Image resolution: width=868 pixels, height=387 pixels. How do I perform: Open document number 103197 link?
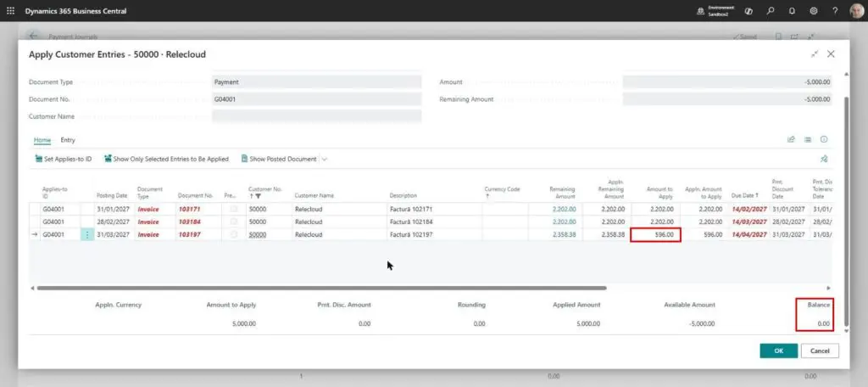click(189, 234)
